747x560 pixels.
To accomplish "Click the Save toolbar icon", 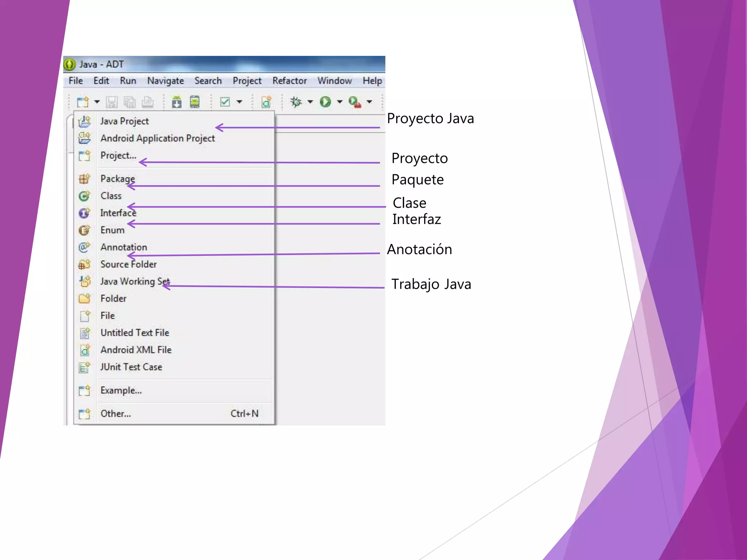I will point(112,102).
